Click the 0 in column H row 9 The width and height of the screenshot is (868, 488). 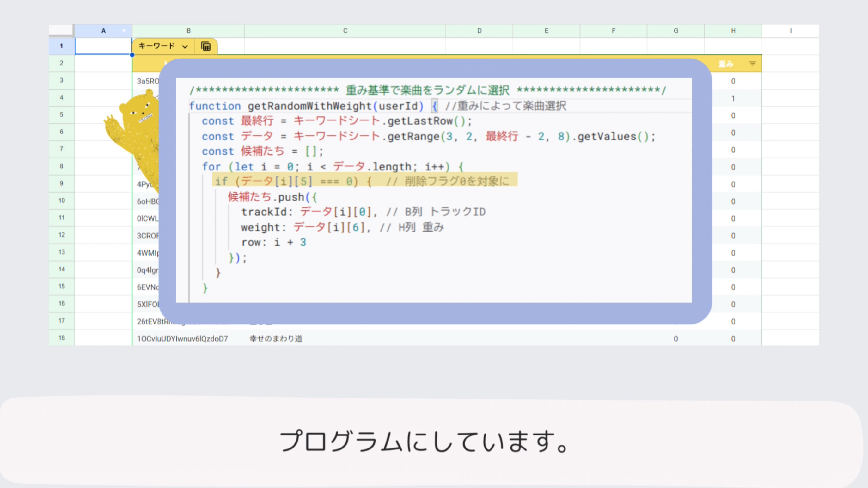(733, 184)
